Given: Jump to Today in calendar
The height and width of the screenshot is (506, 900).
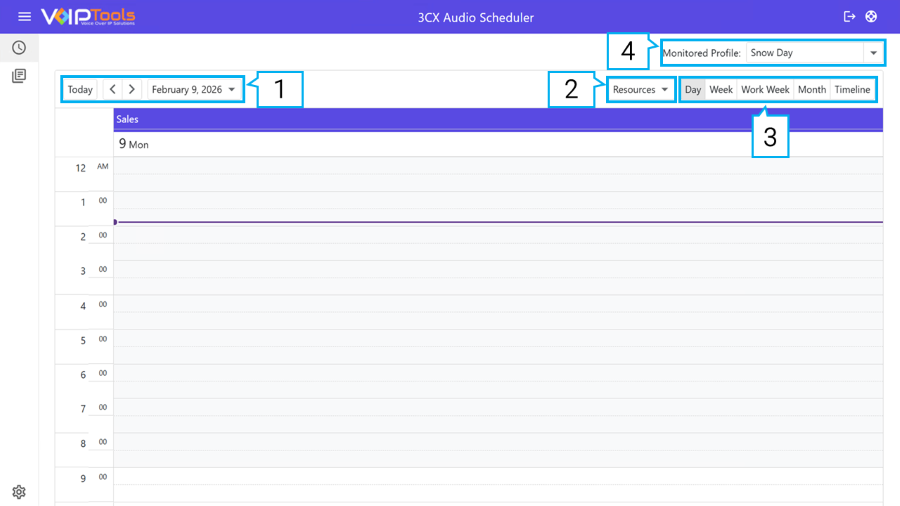Looking at the screenshot, I should pos(80,90).
